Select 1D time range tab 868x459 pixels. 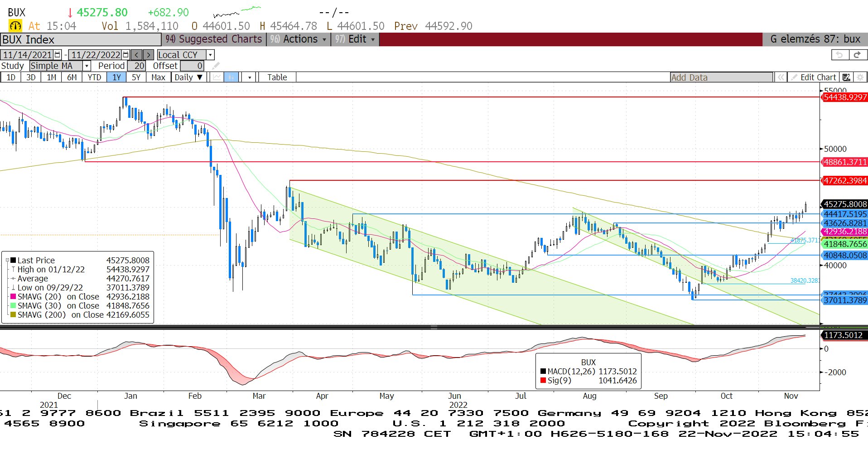11,77
